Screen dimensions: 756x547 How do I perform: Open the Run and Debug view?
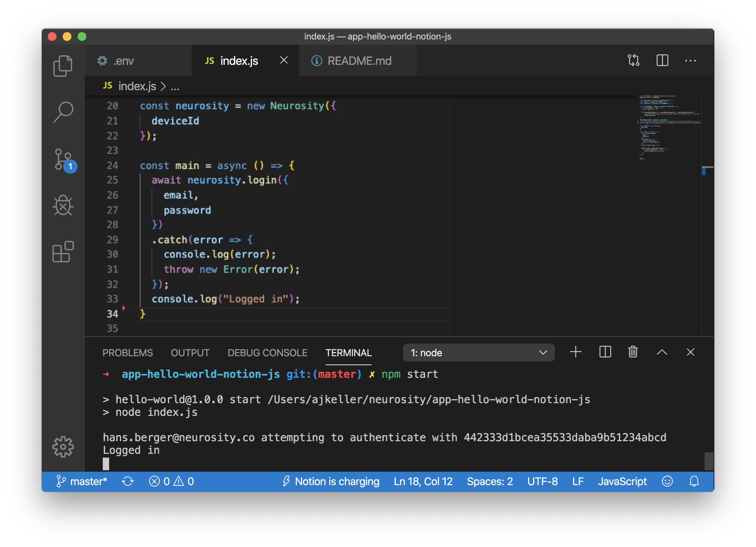coord(63,206)
